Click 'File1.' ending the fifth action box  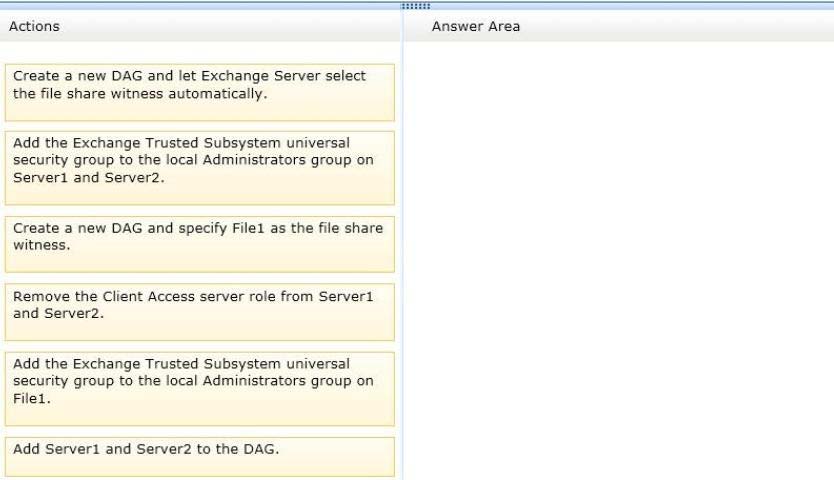pyautogui.click(x=32, y=399)
